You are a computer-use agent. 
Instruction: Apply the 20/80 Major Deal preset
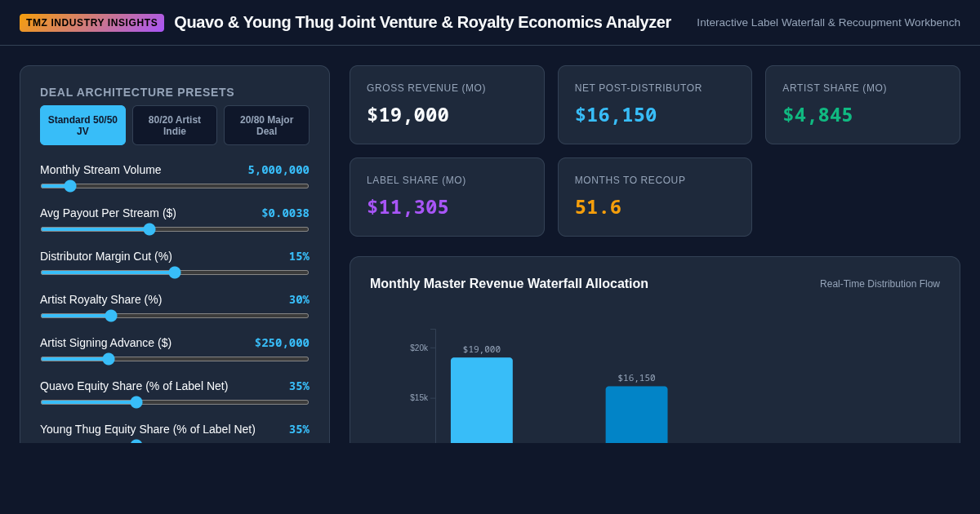pyautogui.click(x=266, y=125)
